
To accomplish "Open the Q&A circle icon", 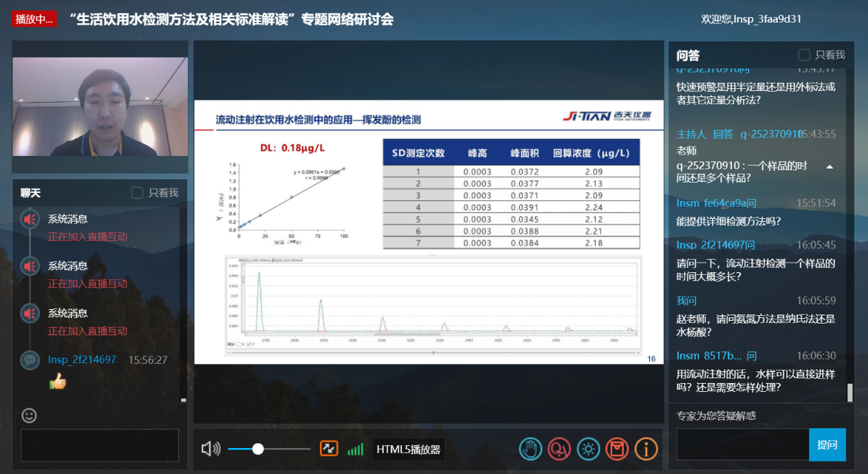I will coord(559,449).
